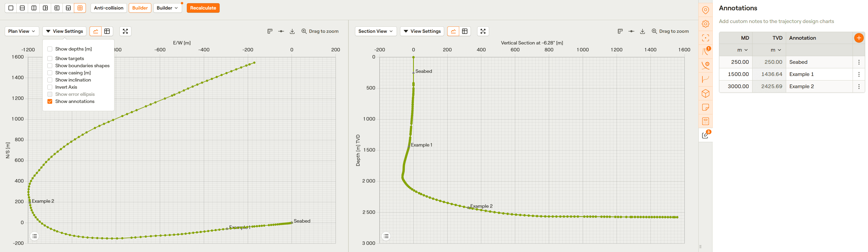Viewport: 868px width, 252px height.
Task: Download the Section View chart
Action: [642, 31]
